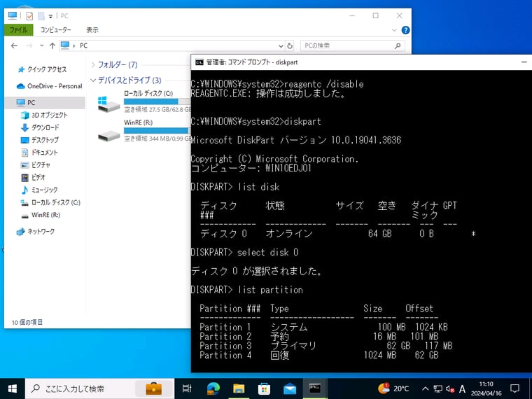This screenshot has height=399, width=532.
Task: Click the new folder icon in quick access toolbar
Action: [41, 15]
